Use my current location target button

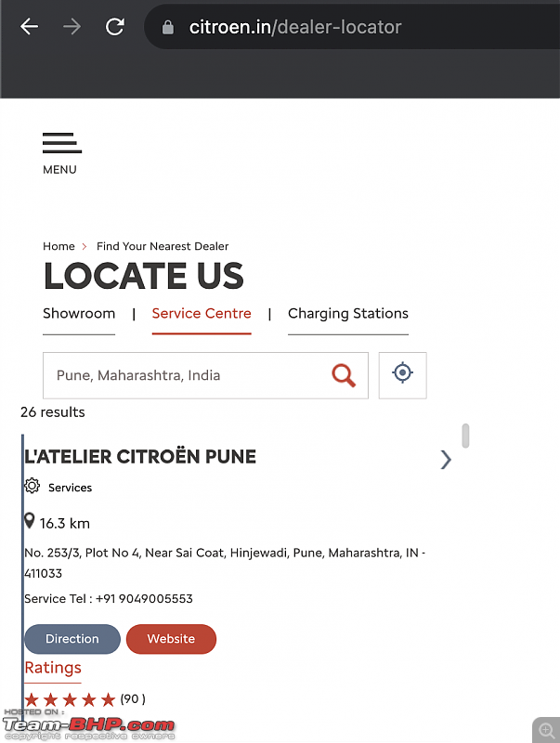coord(403,375)
